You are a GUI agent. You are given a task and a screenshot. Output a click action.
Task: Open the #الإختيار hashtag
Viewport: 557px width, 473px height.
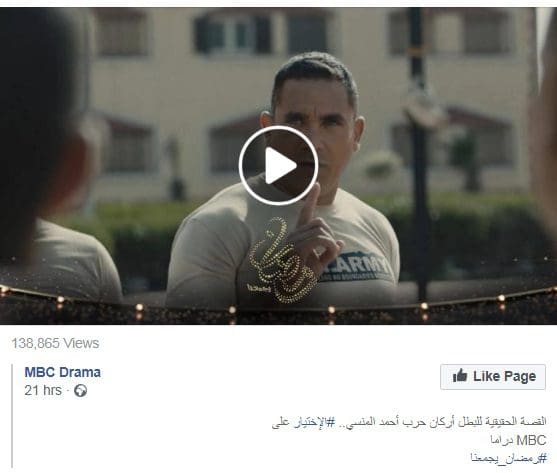(314, 422)
